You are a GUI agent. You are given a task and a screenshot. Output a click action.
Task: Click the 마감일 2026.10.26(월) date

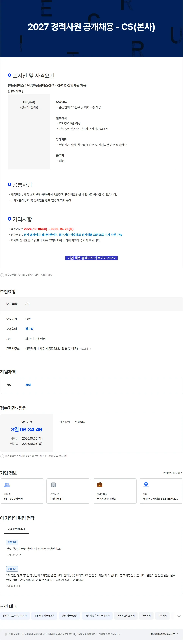32,444
